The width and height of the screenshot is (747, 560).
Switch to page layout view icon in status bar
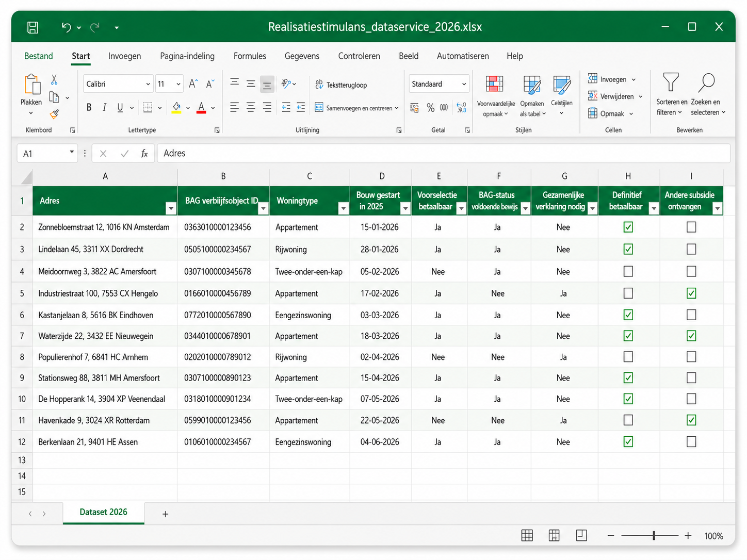tap(554, 536)
